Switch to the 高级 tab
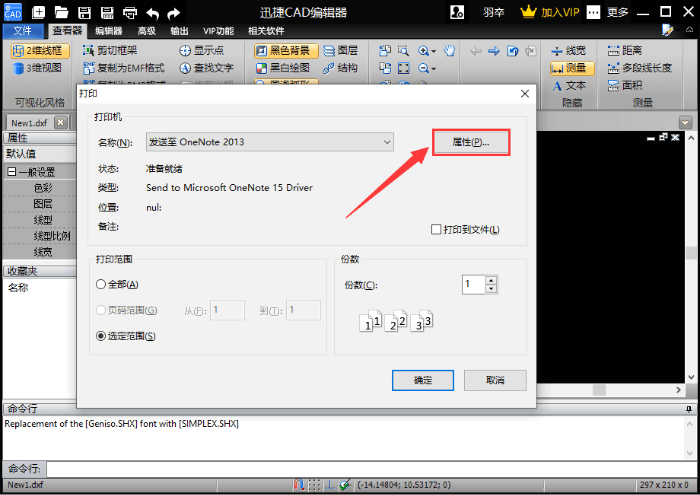 (x=146, y=31)
